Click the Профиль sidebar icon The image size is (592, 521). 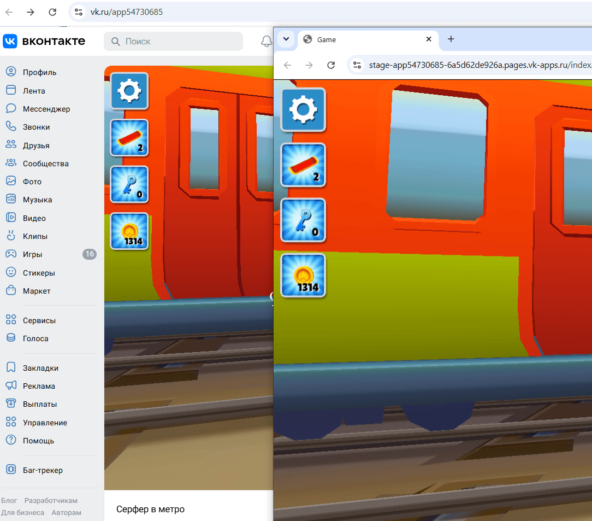coord(11,71)
